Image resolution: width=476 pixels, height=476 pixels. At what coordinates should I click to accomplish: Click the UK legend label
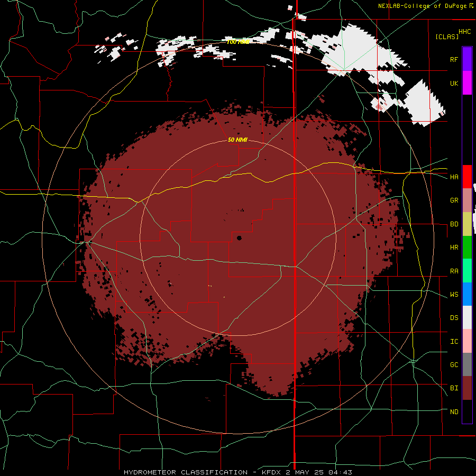pyautogui.click(x=454, y=83)
